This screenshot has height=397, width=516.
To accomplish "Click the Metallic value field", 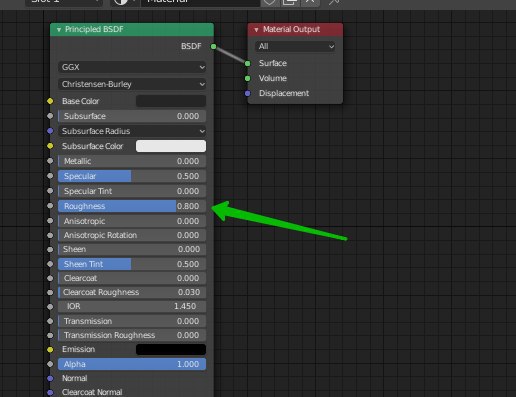I will pos(132,161).
